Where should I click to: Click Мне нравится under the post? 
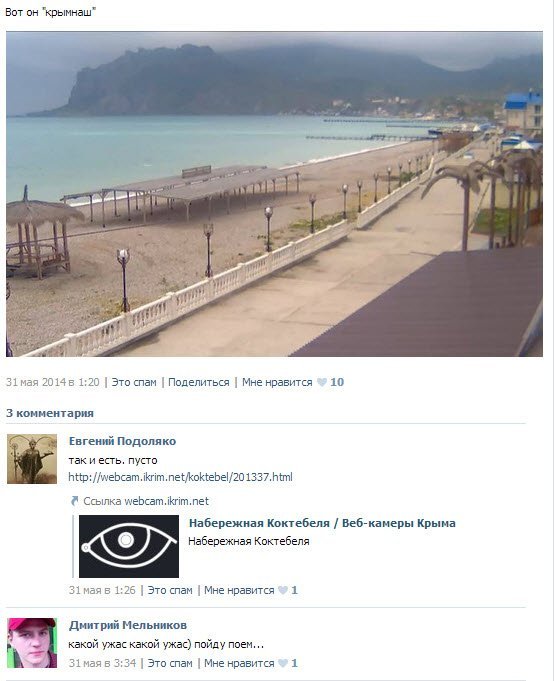(277, 383)
